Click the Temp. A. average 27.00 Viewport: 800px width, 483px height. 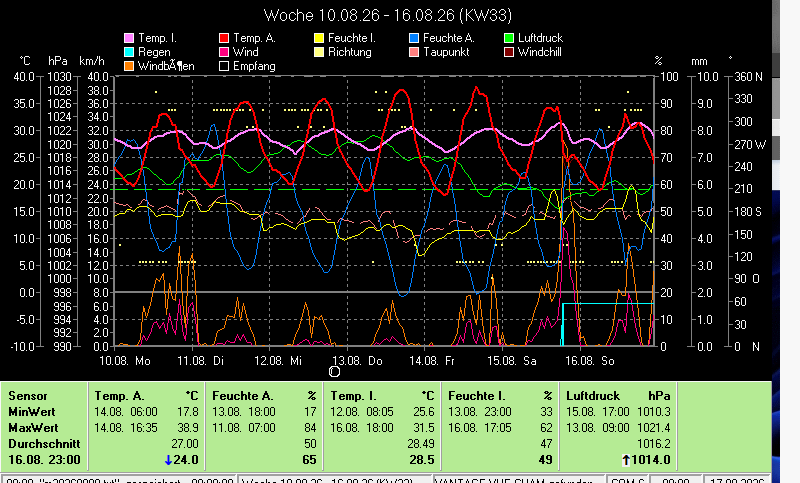coord(185,444)
